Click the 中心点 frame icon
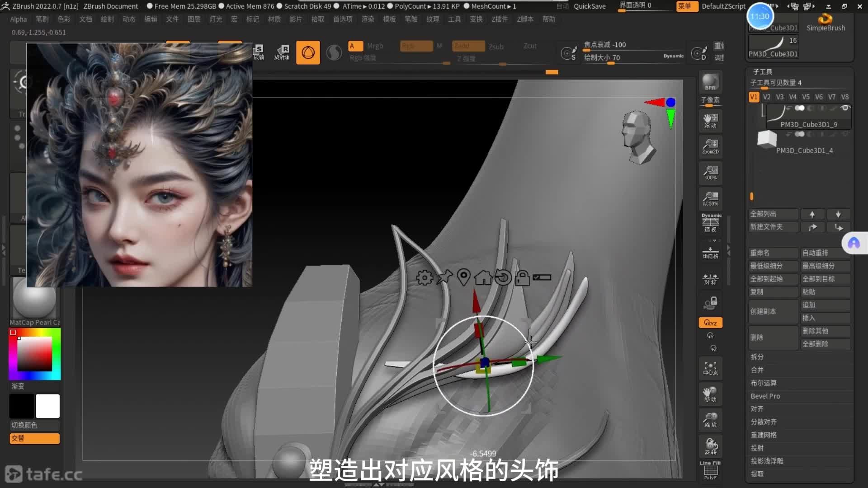The width and height of the screenshot is (868, 488). pos(710,368)
